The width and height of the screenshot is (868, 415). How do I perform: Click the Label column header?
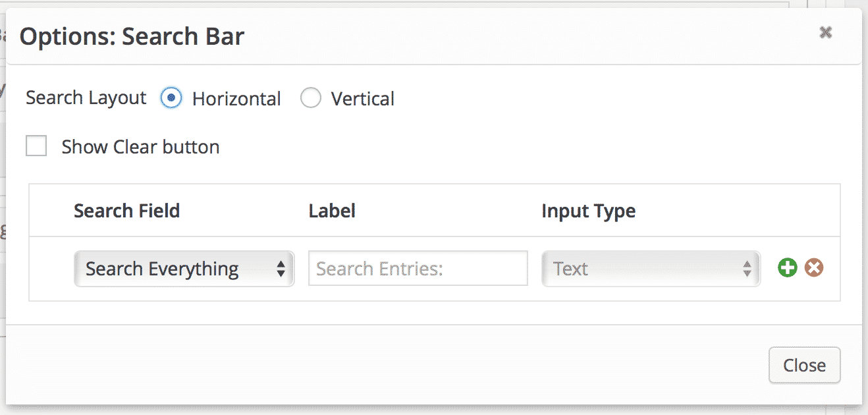tap(332, 211)
